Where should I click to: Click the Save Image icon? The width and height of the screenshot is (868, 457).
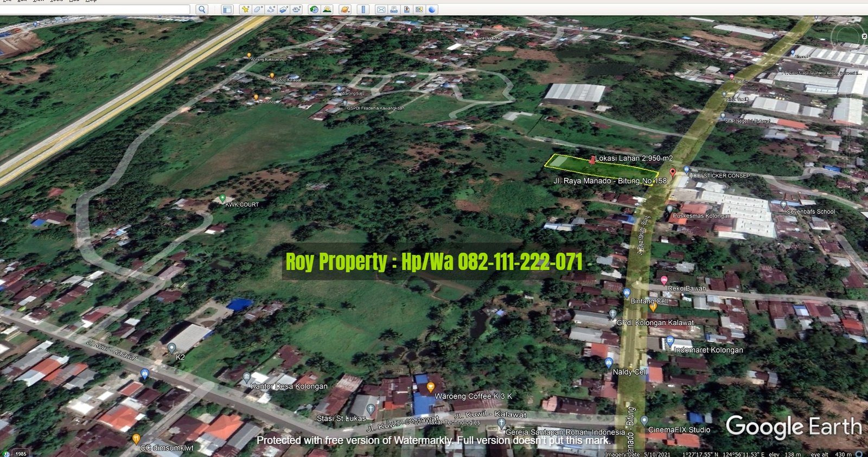click(406, 9)
